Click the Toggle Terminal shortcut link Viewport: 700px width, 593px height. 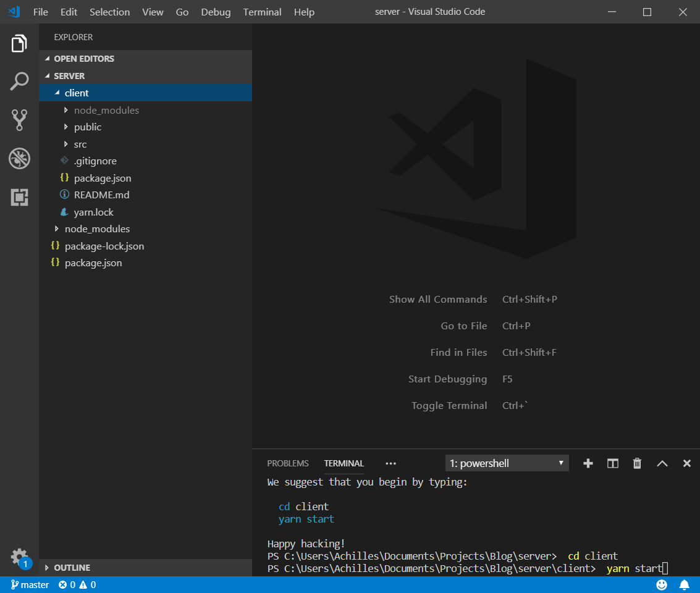tap(449, 405)
